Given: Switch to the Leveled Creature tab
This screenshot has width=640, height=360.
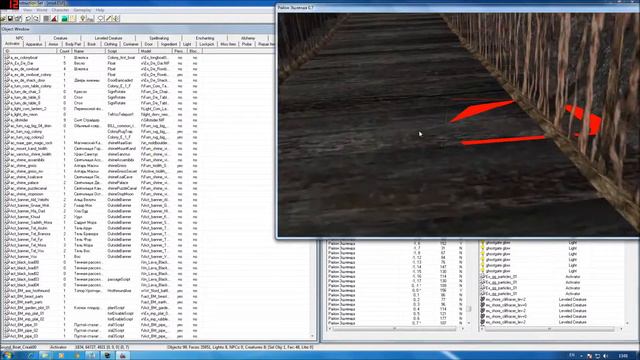Looking at the screenshot, I should point(108,38).
